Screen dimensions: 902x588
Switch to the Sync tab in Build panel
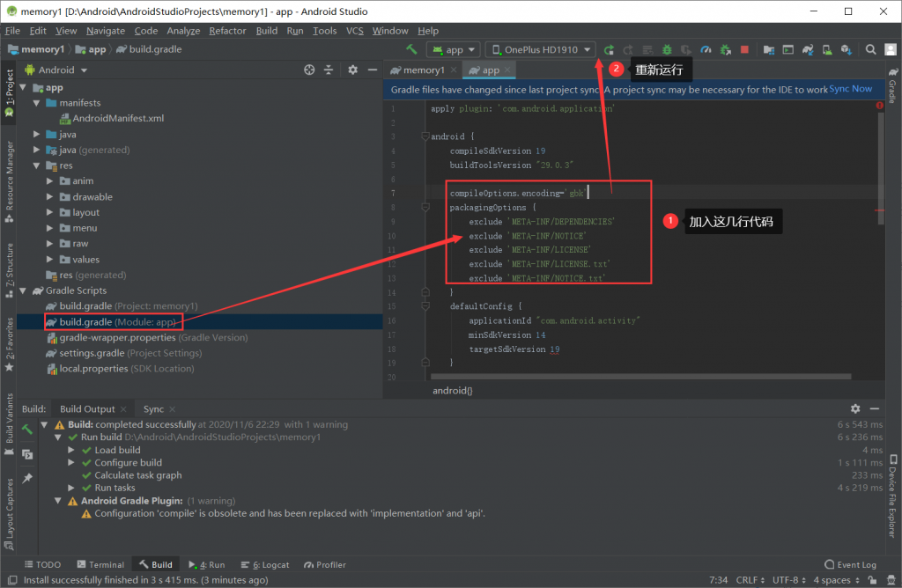pyautogui.click(x=153, y=409)
